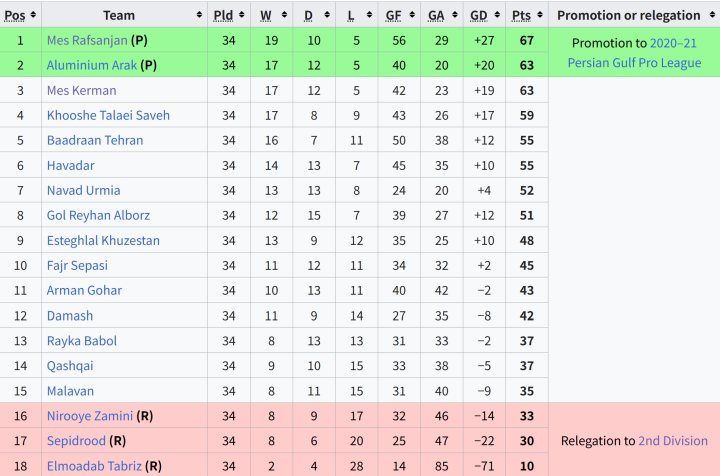This screenshot has width=720, height=476.
Task: Open Nirooye Zamini team link
Action: [90, 416]
